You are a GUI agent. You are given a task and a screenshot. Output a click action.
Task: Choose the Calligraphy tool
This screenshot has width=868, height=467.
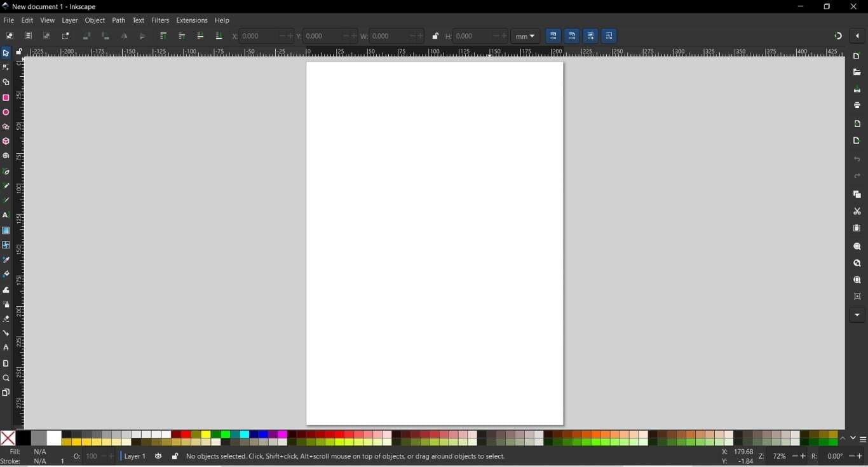[6, 200]
